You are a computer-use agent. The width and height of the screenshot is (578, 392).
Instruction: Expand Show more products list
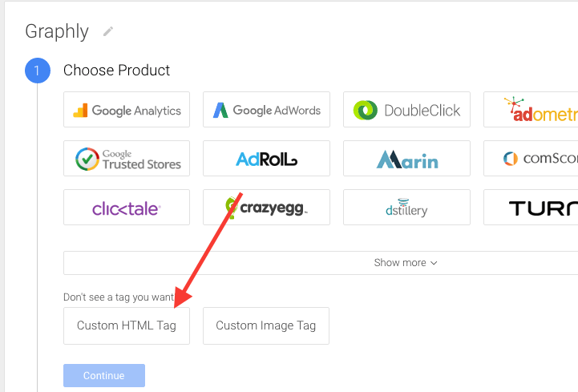tap(321, 263)
